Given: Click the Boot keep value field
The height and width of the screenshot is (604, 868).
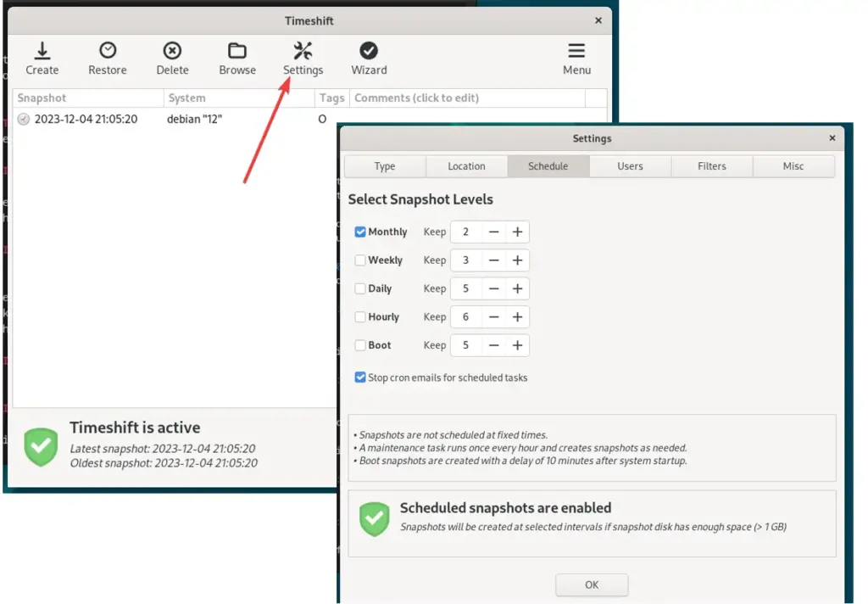Looking at the screenshot, I should tap(466, 344).
